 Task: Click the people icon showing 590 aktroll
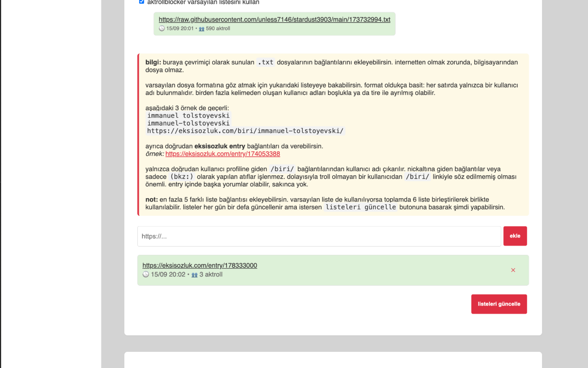click(x=202, y=29)
